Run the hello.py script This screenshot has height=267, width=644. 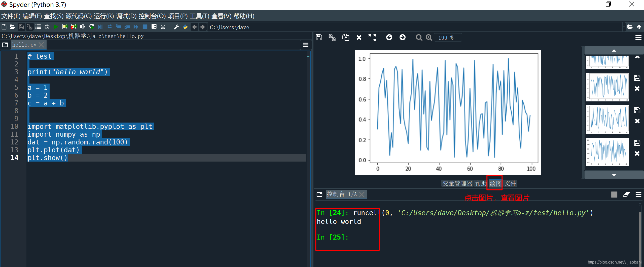point(56,27)
